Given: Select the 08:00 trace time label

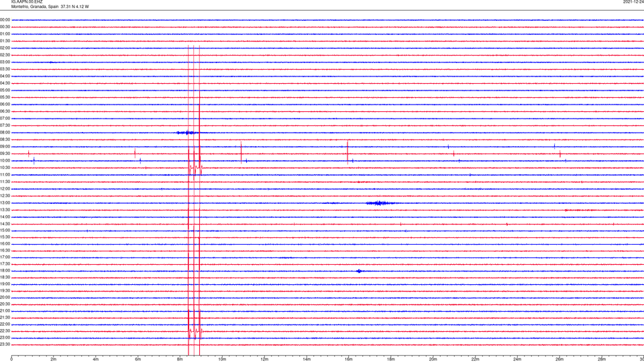Looking at the screenshot, I should (5, 133).
